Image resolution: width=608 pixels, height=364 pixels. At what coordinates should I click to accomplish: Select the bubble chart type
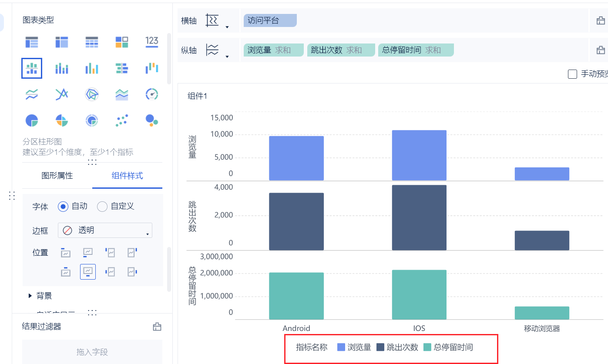click(x=151, y=120)
